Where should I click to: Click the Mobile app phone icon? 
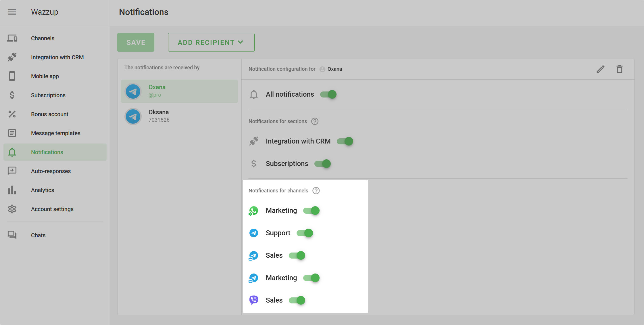[12, 76]
